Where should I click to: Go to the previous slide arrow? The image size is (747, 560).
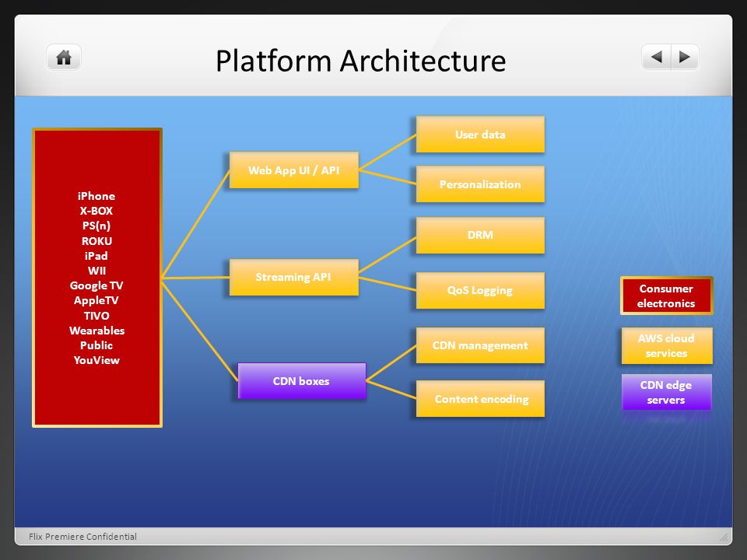657,57
